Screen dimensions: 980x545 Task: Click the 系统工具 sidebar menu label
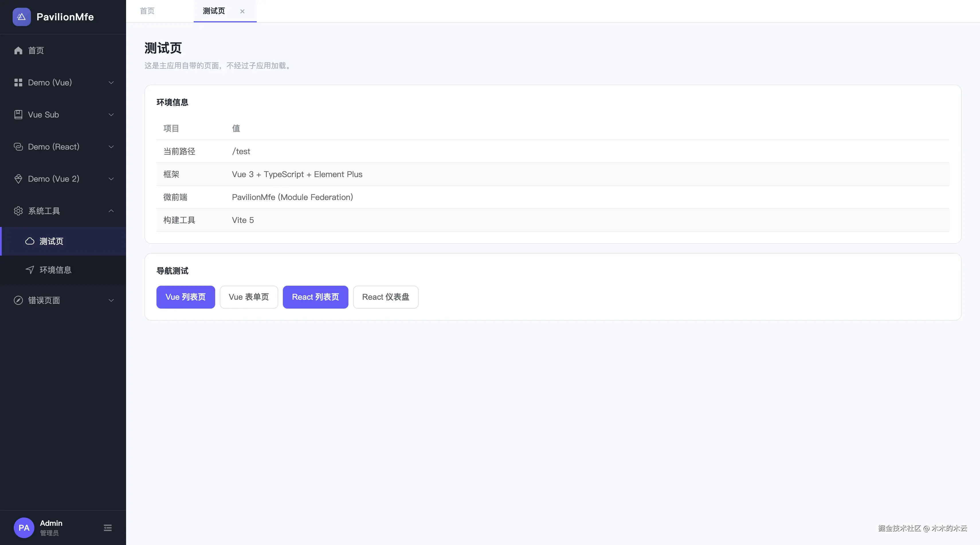point(44,211)
